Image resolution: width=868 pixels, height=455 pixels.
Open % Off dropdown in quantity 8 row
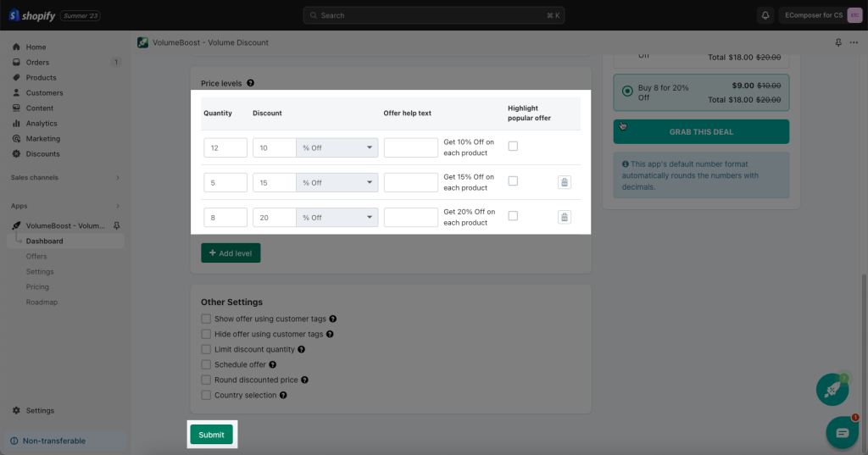pos(337,218)
